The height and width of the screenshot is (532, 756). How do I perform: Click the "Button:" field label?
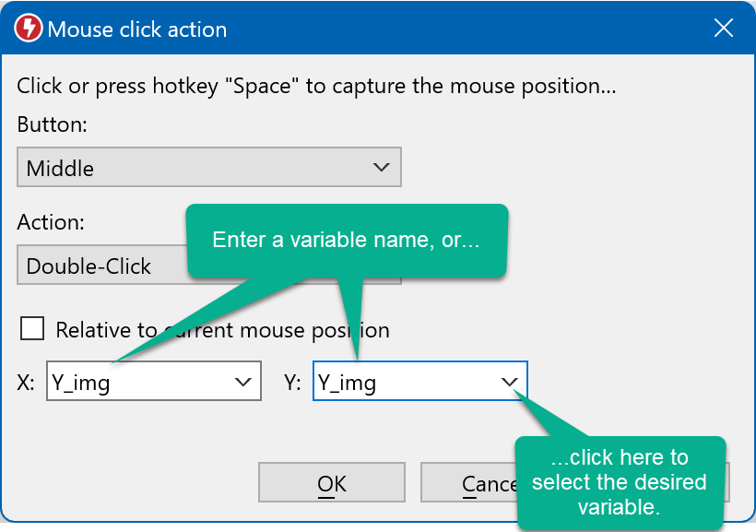click(x=53, y=125)
